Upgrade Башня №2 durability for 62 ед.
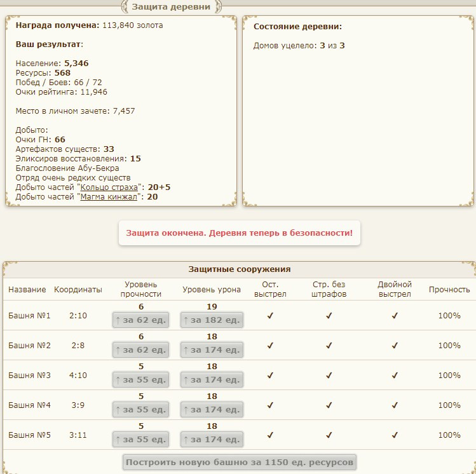 (141, 350)
